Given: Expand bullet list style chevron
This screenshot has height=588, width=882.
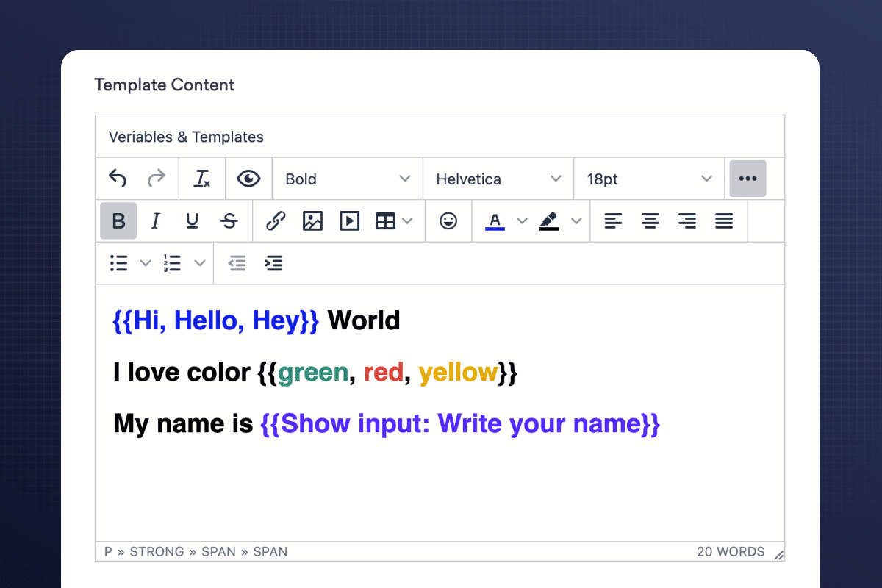Looking at the screenshot, I should [146, 263].
